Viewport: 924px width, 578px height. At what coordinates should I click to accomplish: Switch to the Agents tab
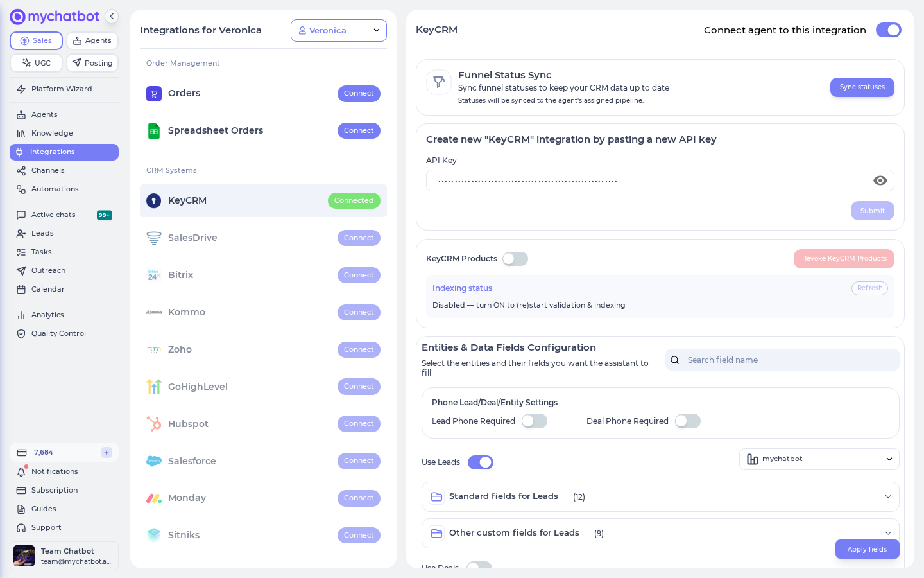point(92,41)
